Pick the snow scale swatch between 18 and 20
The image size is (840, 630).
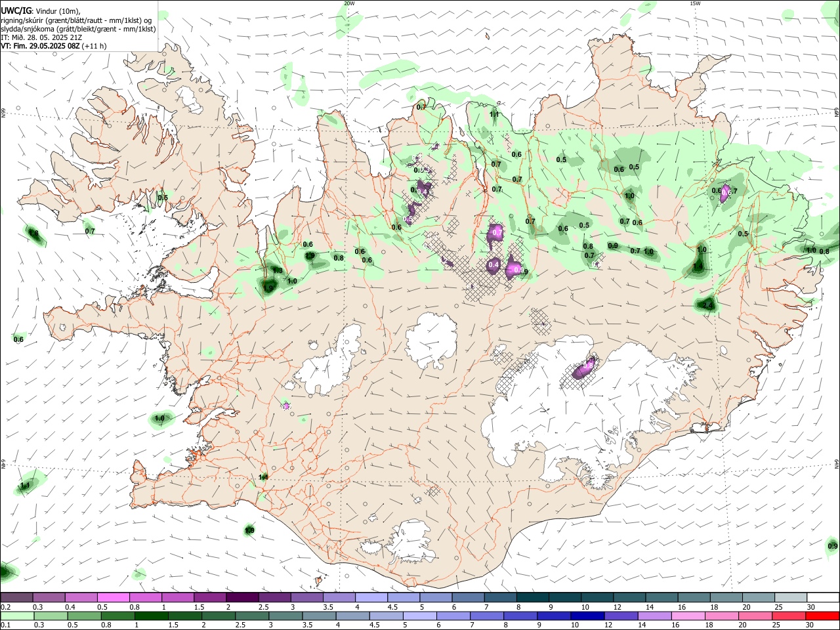point(725,597)
